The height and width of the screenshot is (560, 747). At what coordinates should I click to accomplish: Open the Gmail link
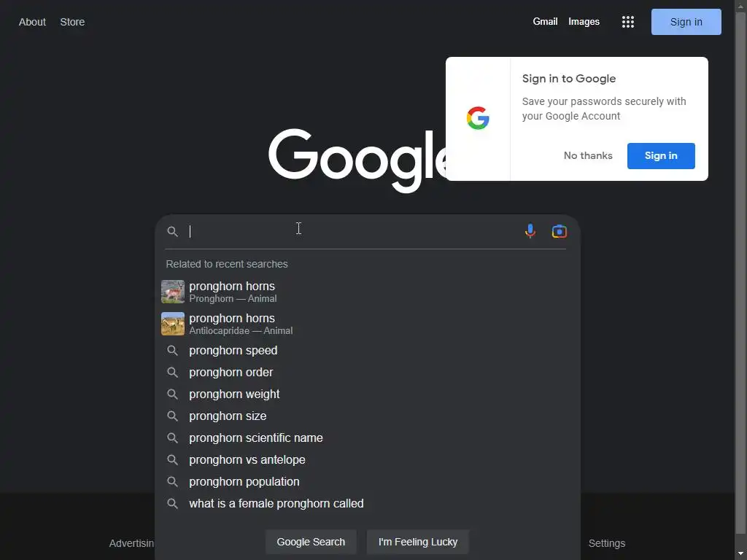pyautogui.click(x=545, y=21)
